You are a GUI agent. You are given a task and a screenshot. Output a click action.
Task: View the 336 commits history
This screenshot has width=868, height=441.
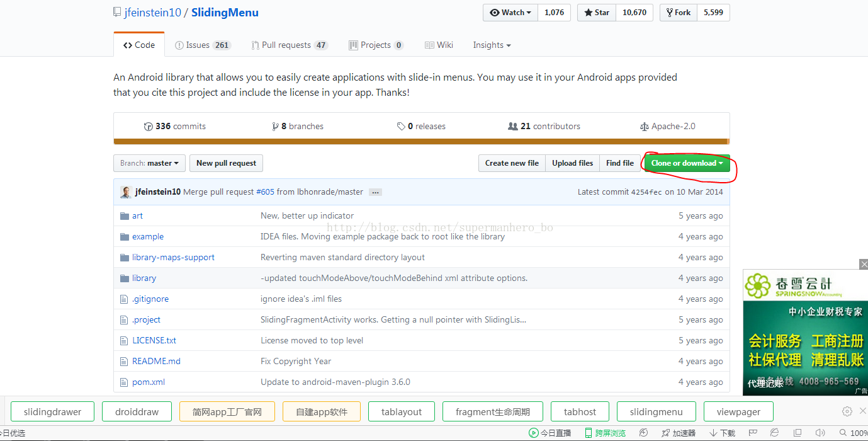(x=175, y=126)
